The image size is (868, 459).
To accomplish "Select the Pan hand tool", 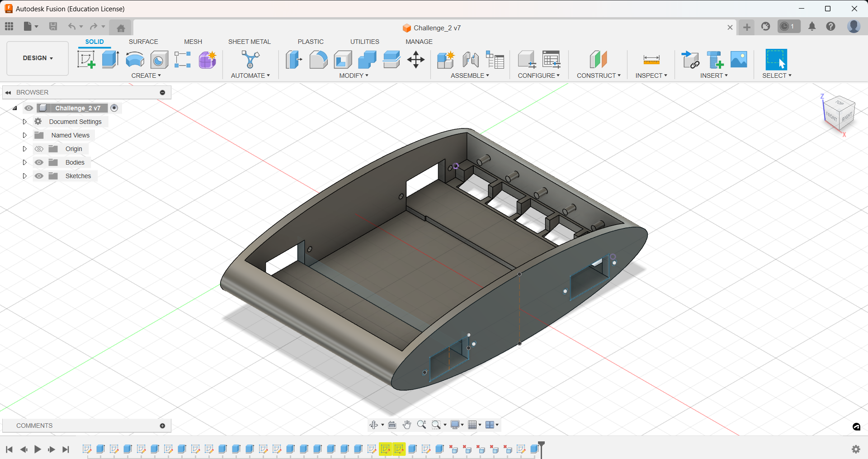I will tap(407, 425).
